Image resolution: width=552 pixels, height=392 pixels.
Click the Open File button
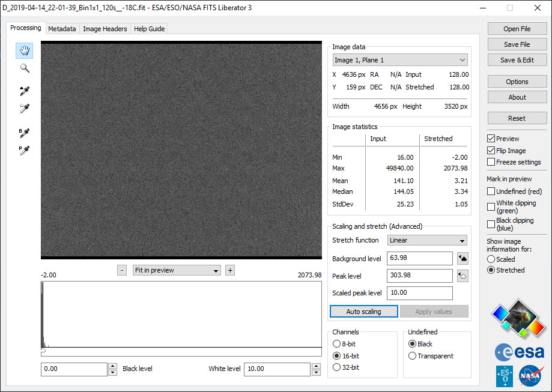coord(517,29)
